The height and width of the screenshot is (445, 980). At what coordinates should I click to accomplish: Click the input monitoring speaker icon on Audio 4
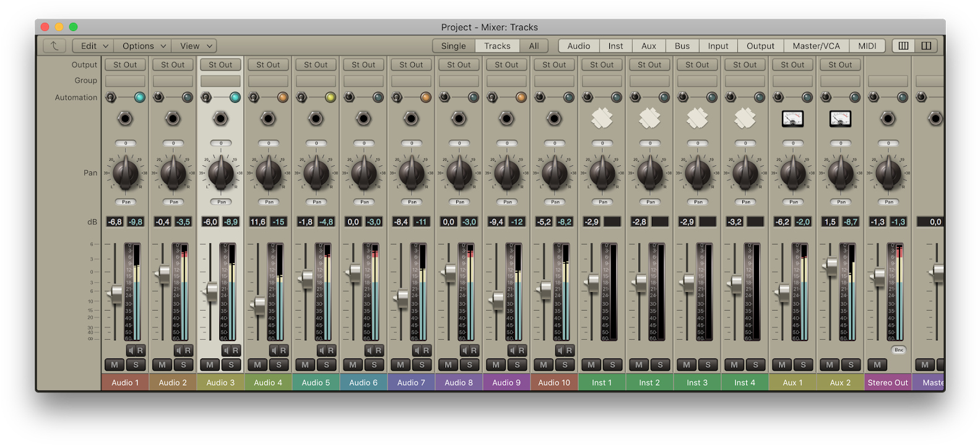[274, 350]
